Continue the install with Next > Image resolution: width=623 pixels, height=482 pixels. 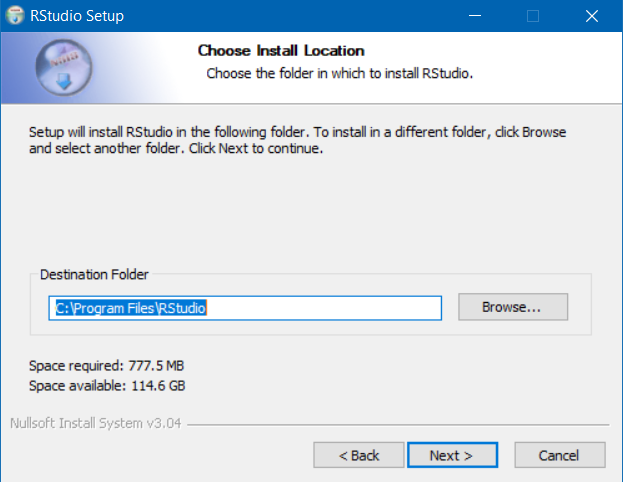pyautogui.click(x=452, y=455)
